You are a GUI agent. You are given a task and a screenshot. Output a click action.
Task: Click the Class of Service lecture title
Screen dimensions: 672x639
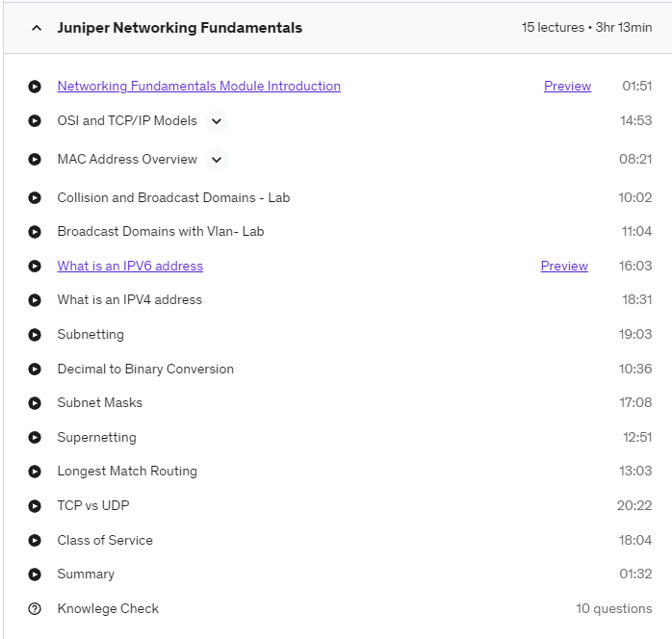(x=105, y=540)
